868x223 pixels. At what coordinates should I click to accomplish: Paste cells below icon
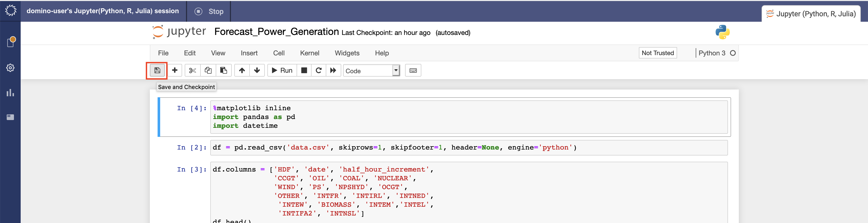[223, 71]
